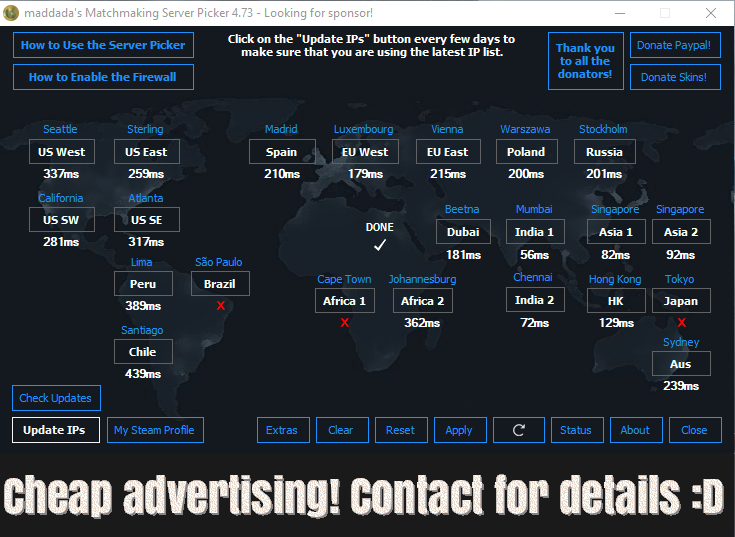Toggle the Asia 2 Singapore server
The width and height of the screenshot is (735, 537).
(x=681, y=232)
